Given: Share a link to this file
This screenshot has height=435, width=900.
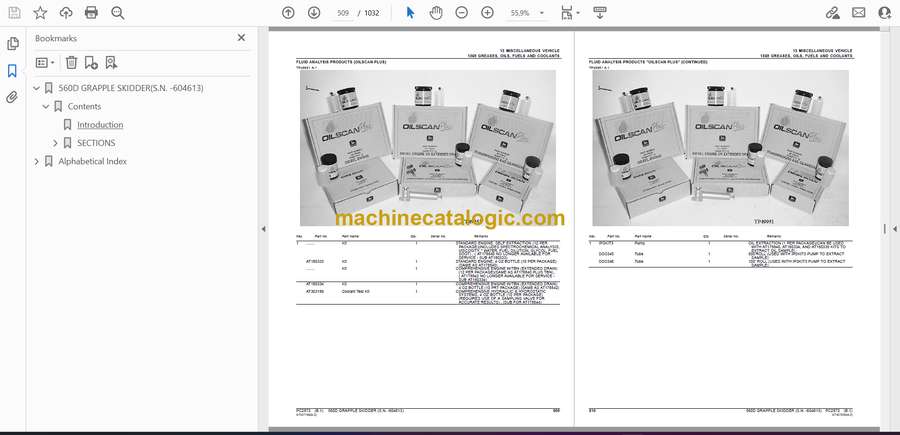Looking at the screenshot, I should [x=832, y=13].
